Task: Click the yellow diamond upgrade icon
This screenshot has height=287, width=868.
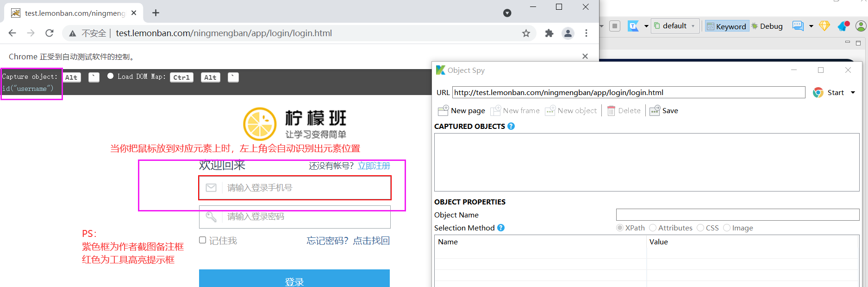Action: point(824,26)
